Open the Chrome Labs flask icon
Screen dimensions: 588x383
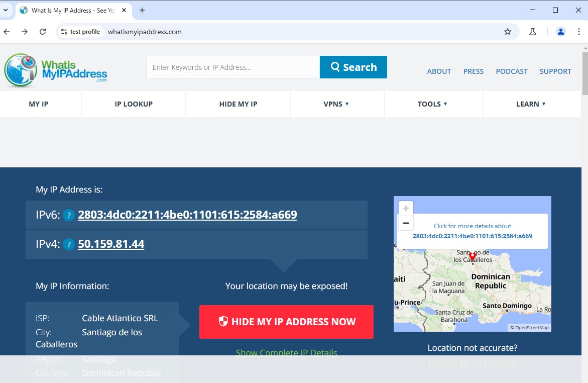pyautogui.click(x=533, y=32)
